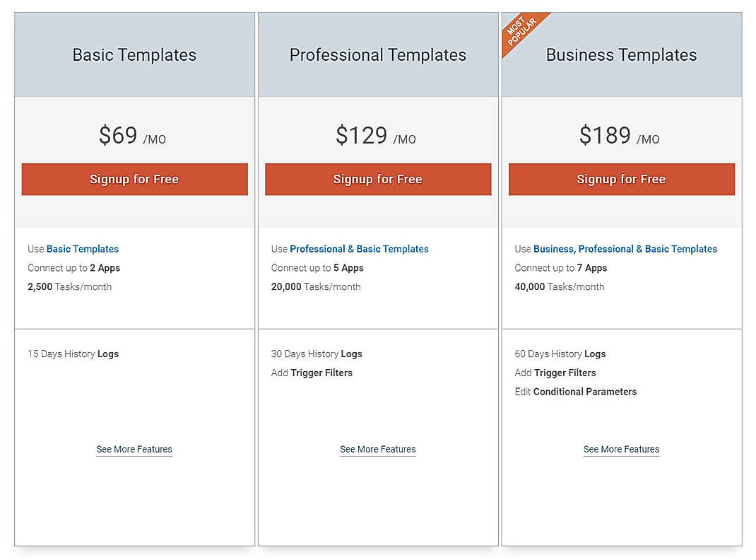Screen dimensions: 756x560
Task: Click Signup for Free under Basic Templates
Action: point(134,179)
